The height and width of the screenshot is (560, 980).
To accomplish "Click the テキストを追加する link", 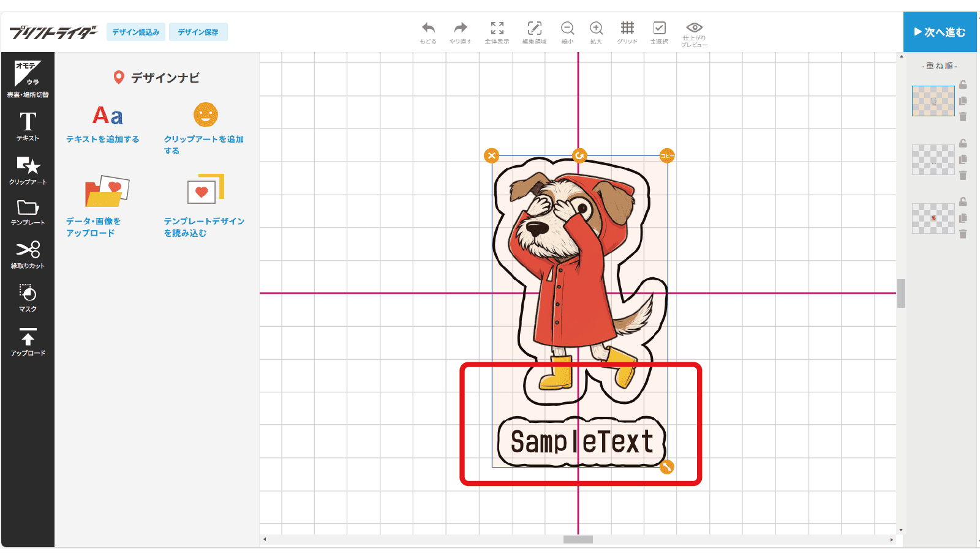I will pos(103,139).
